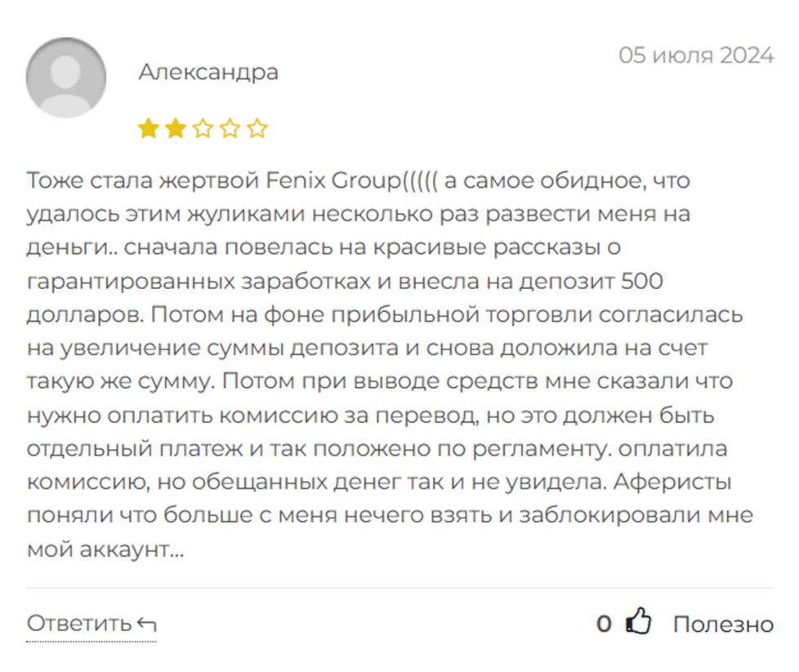The image size is (799, 672).
Task: Click the fifth empty rating star
Action: (257, 128)
